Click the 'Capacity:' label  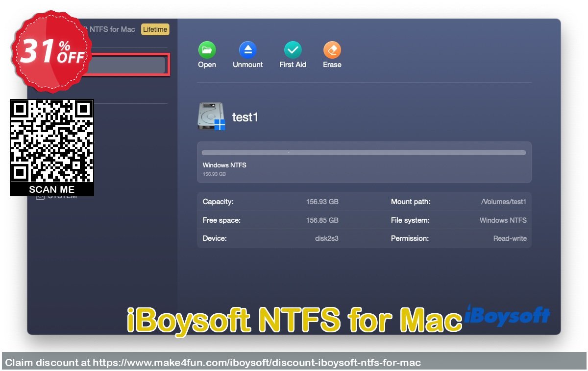[x=218, y=202]
